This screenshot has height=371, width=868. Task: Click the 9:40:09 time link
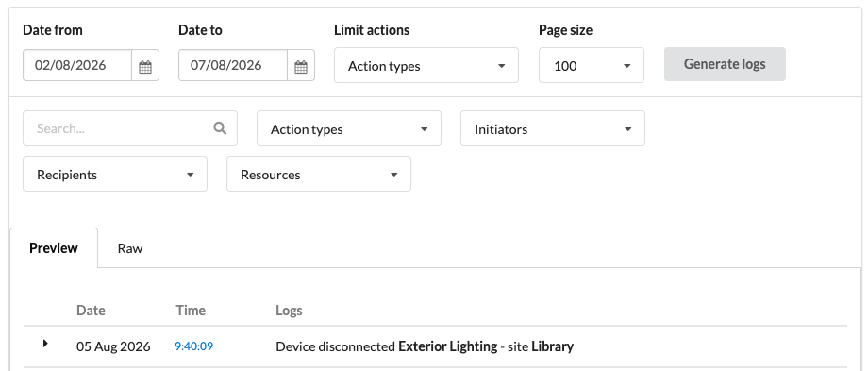pos(193,346)
